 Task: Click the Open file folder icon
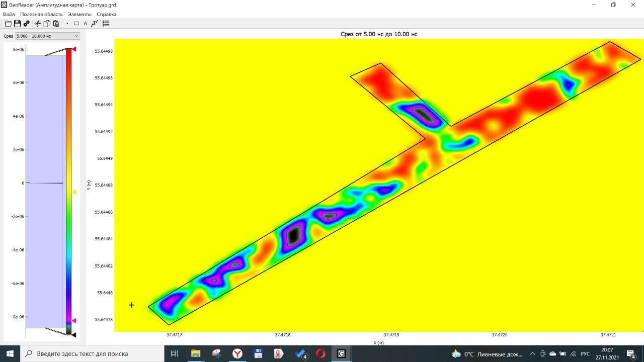(8, 24)
